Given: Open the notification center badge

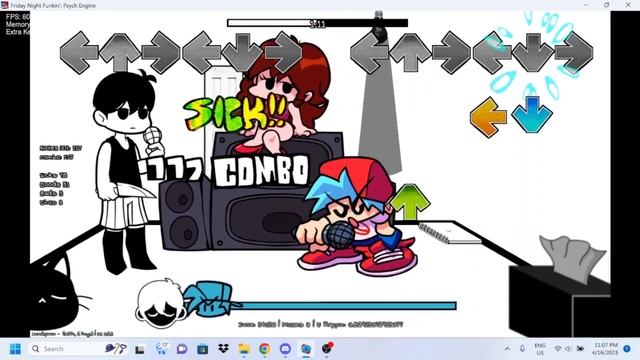Looking at the screenshot, I should [x=627, y=349].
